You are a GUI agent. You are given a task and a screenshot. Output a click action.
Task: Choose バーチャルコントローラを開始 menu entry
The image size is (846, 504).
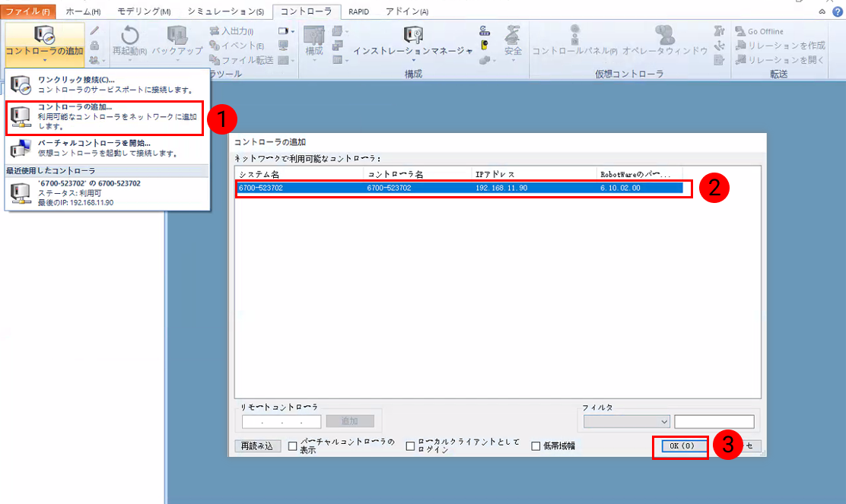point(107,148)
